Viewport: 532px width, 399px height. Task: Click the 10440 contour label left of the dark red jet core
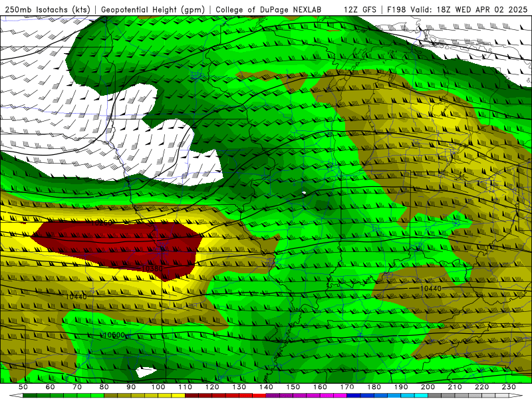coord(76,297)
